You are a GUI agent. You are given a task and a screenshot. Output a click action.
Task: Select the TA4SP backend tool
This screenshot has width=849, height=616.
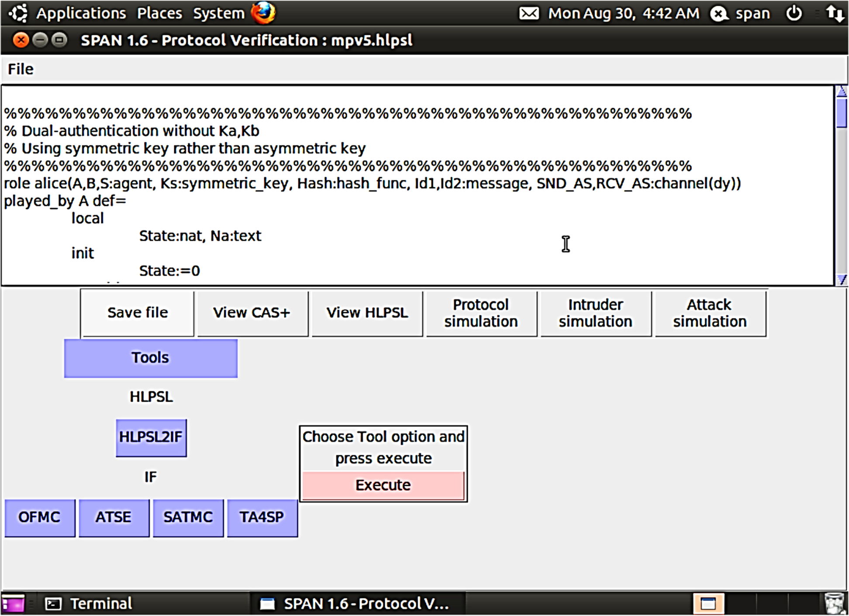(x=262, y=518)
